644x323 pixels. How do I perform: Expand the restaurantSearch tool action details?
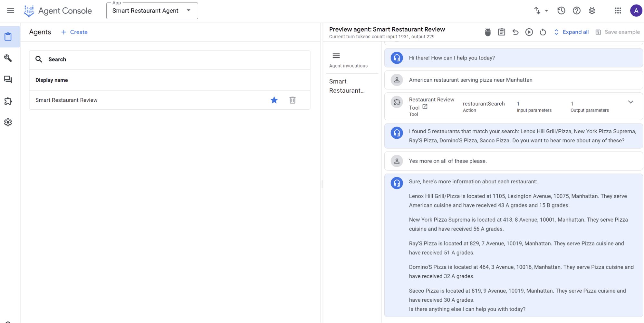coord(630,102)
